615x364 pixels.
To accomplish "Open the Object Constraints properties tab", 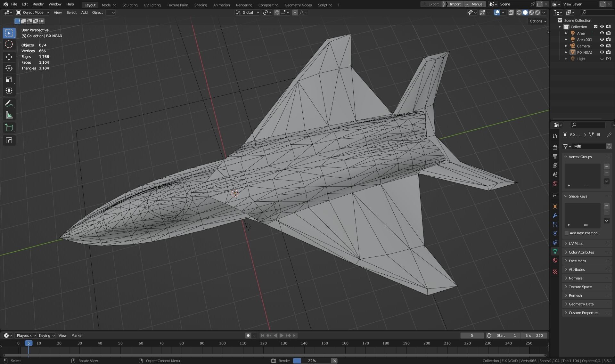I will click(555, 242).
